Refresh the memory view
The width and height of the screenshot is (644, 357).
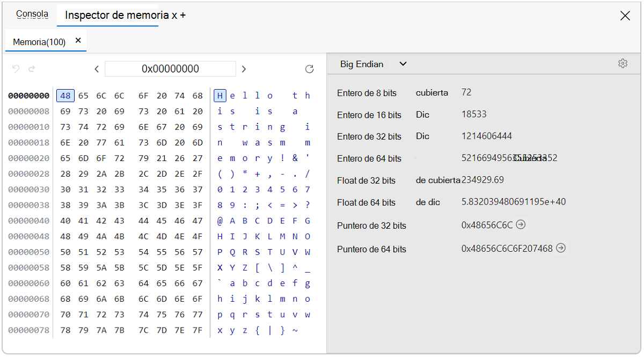pyautogui.click(x=309, y=69)
